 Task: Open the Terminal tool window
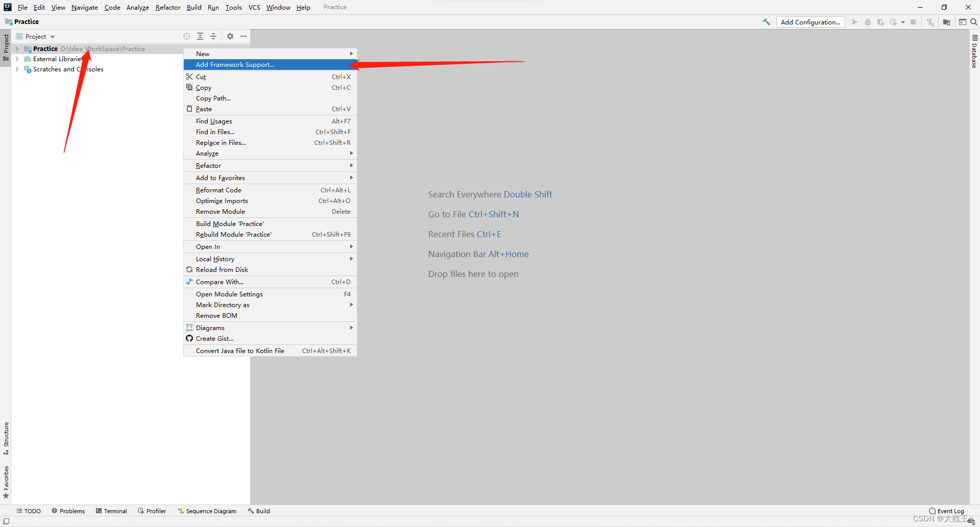click(x=111, y=511)
